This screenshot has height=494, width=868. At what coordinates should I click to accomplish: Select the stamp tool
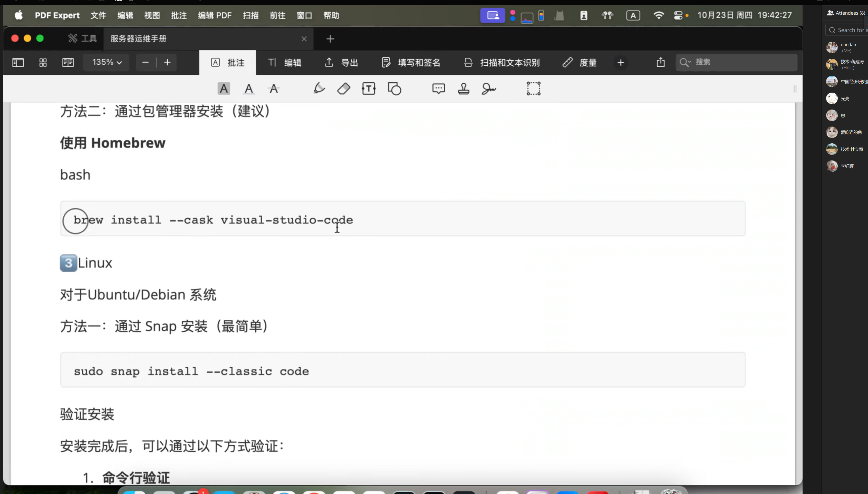tap(464, 89)
